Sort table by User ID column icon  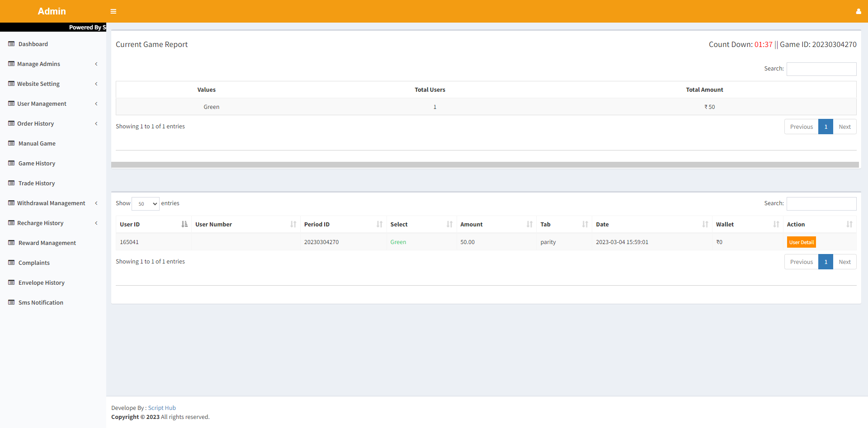[184, 224]
